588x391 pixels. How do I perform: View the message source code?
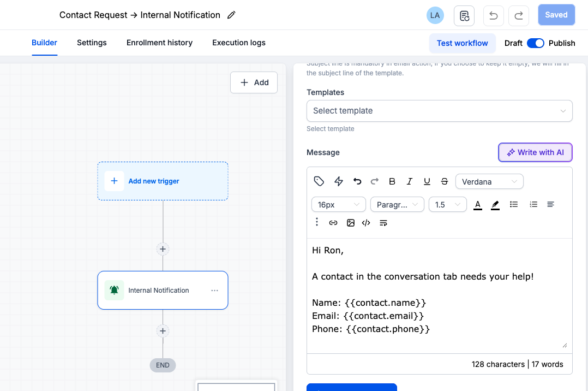366,223
